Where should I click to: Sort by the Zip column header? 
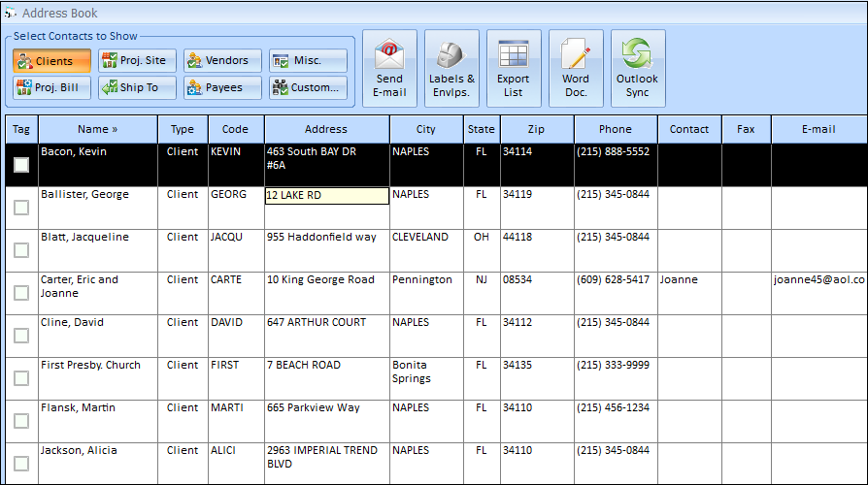(536, 129)
